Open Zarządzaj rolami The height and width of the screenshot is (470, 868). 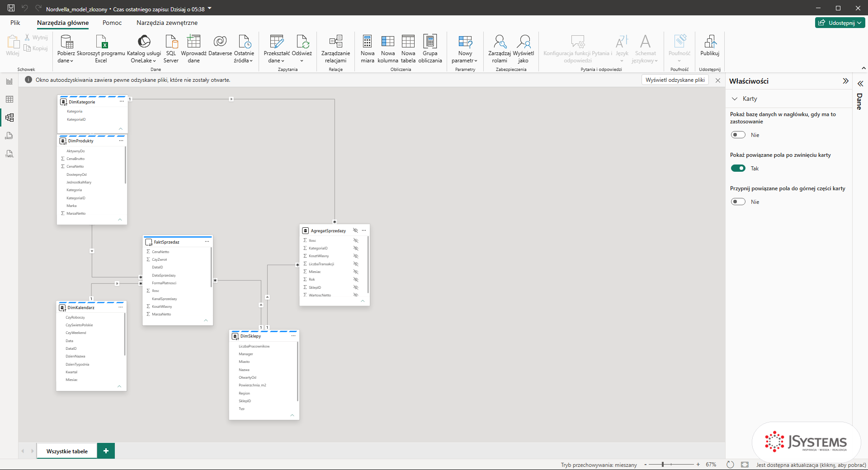[500, 48]
